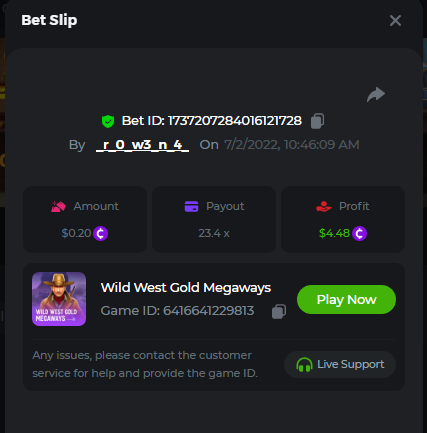Click the red Profit hand icon
Screen dimensions: 427x433
pyautogui.click(x=324, y=206)
